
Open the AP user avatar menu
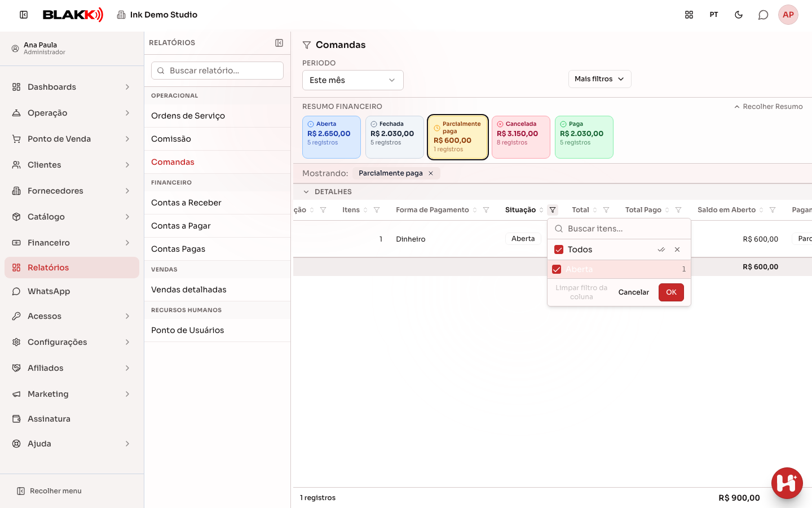pyautogui.click(x=788, y=15)
